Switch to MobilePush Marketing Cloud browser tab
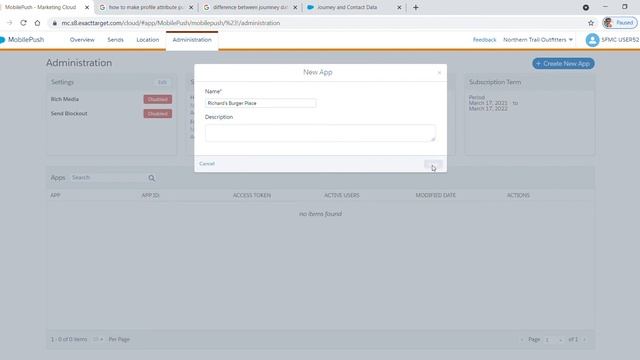This screenshot has width=640, height=360. pos(41,7)
